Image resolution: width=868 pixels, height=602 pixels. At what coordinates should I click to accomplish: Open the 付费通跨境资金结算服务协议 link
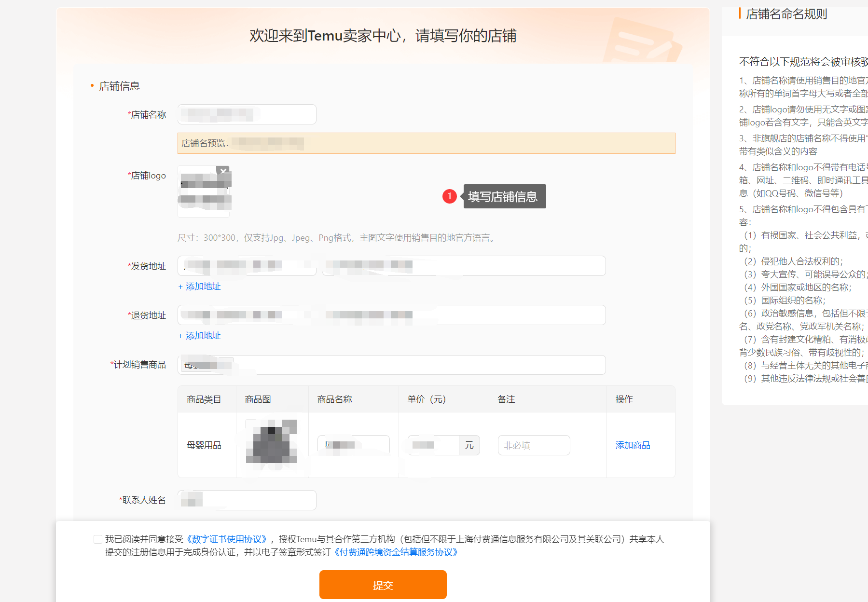click(396, 552)
